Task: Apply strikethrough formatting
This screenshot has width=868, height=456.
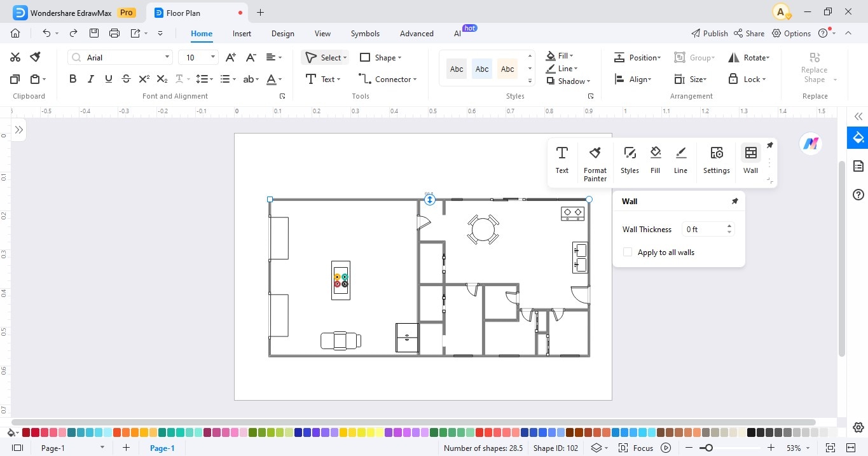Action: [126, 79]
